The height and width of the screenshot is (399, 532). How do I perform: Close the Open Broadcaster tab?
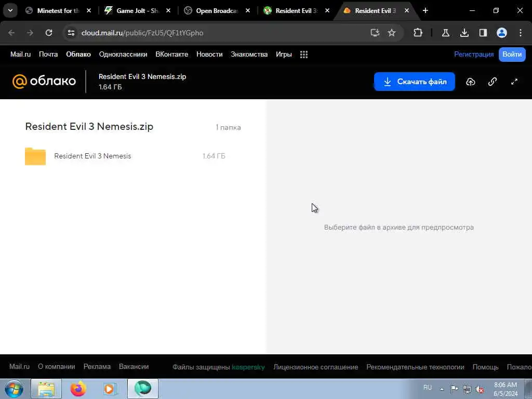[x=248, y=10]
